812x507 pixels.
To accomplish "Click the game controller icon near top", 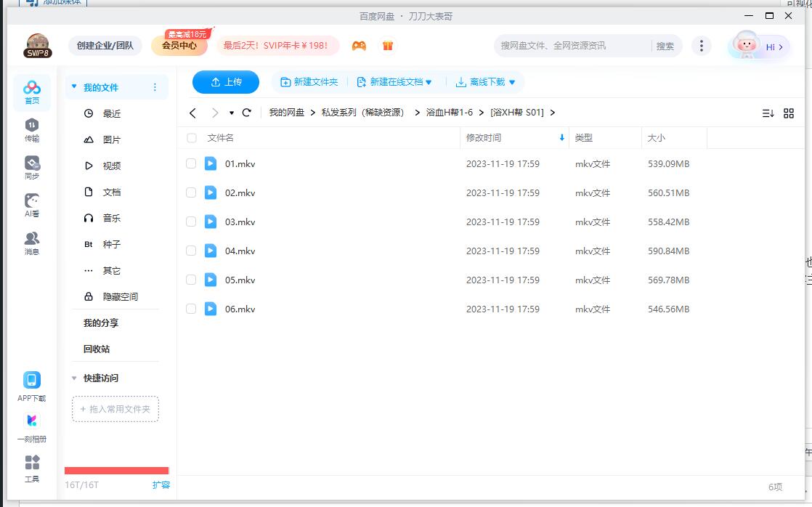I will 358,45.
